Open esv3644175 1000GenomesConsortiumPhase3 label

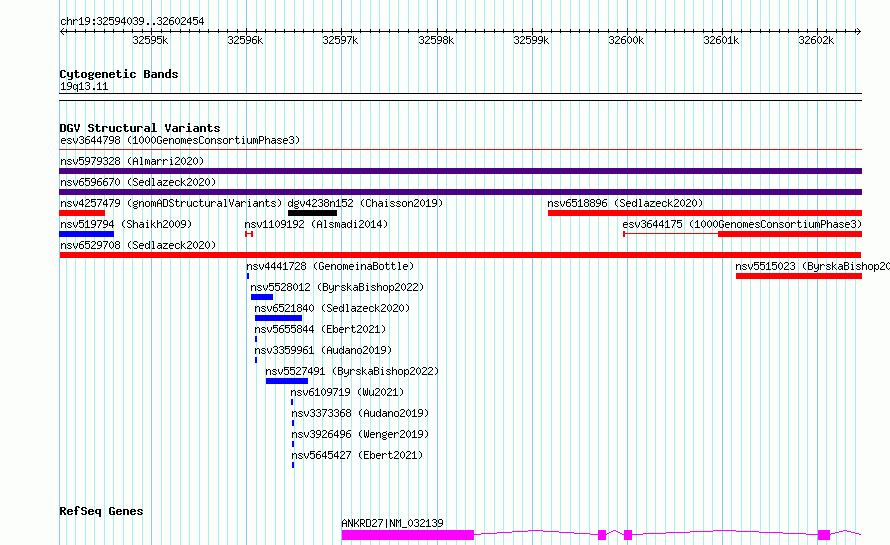pyautogui.click(x=742, y=224)
